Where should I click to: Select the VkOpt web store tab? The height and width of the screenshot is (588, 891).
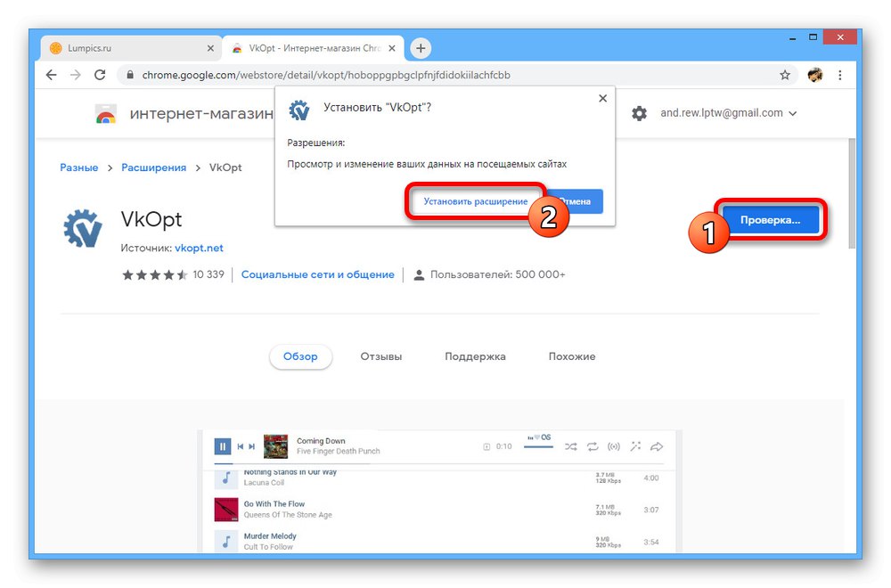313,48
